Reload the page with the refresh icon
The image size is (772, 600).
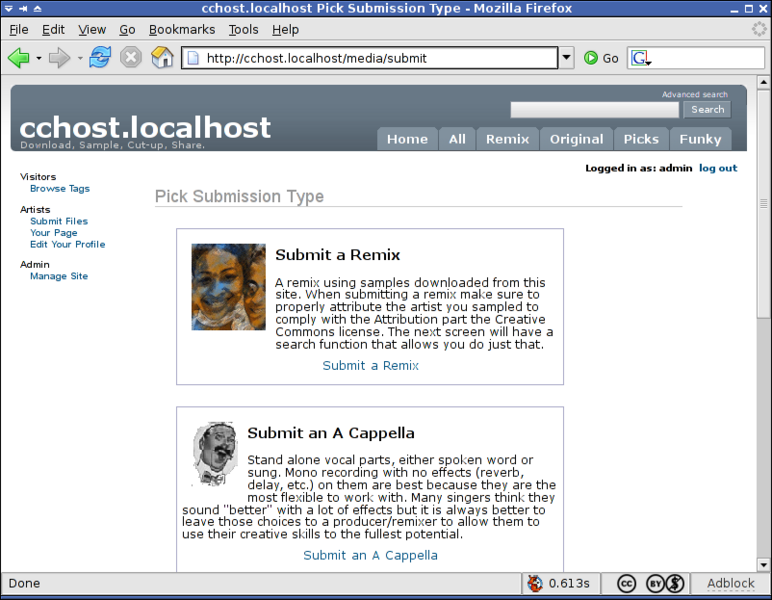pos(100,58)
